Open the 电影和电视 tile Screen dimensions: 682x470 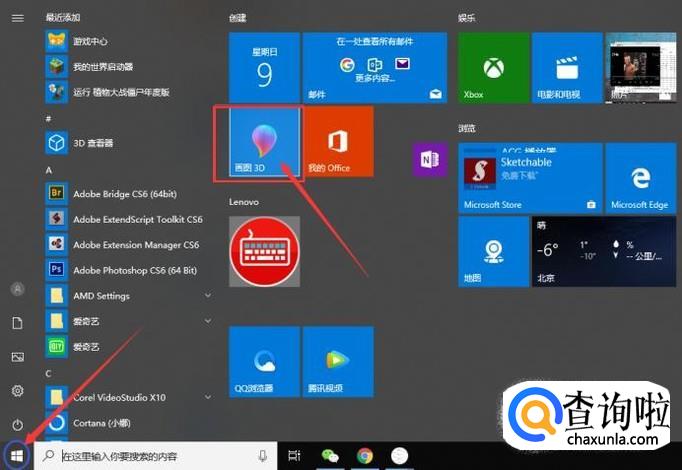click(x=567, y=67)
